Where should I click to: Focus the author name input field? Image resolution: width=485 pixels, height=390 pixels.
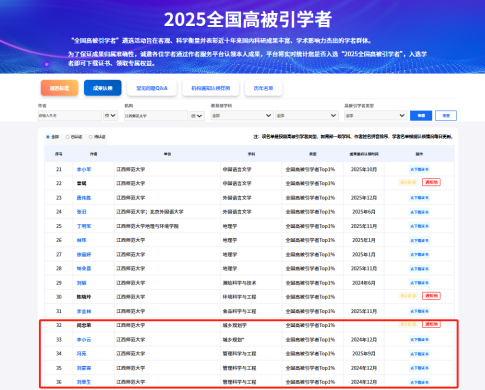click(x=70, y=116)
